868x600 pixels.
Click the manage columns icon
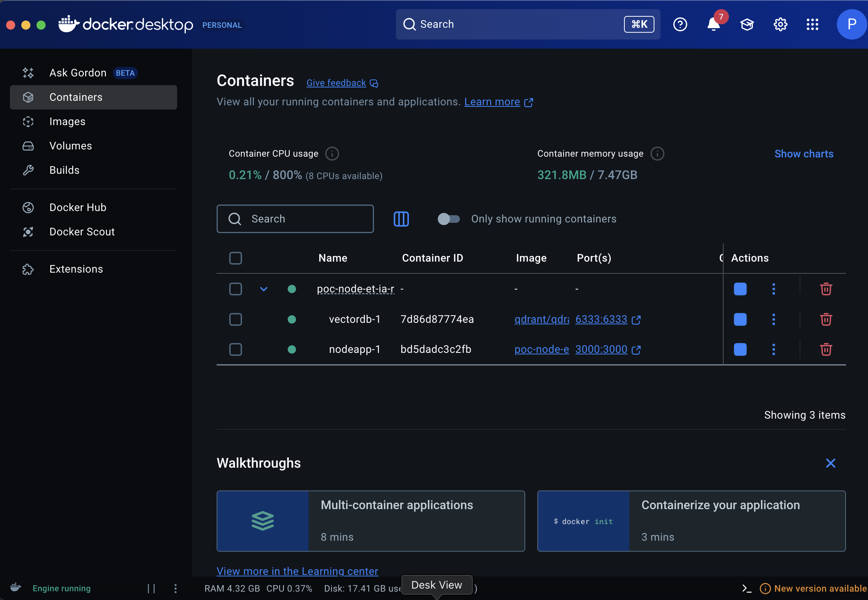point(401,219)
